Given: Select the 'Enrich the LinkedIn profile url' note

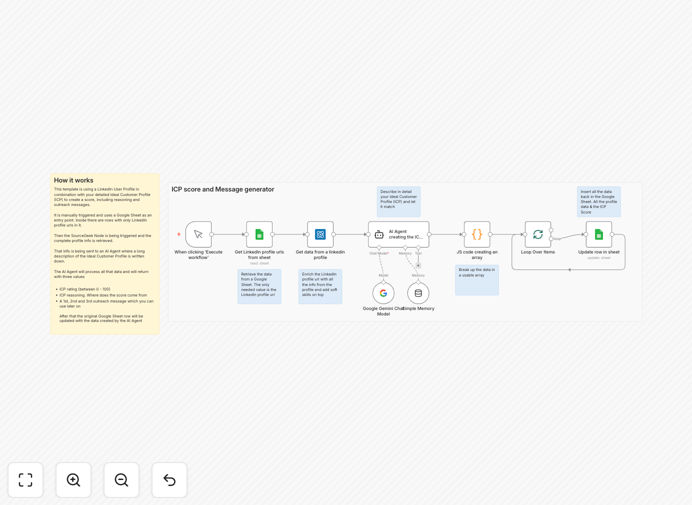Looking at the screenshot, I should pos(320,286).
